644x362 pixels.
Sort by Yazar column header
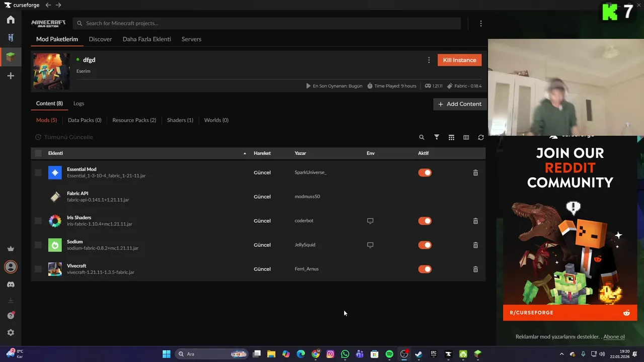coord(300,153)
